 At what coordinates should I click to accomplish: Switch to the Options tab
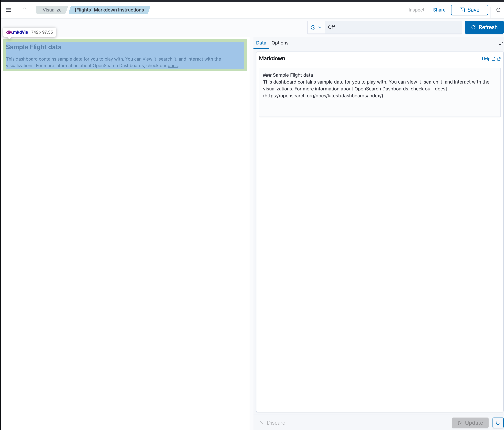click(280, 43)
